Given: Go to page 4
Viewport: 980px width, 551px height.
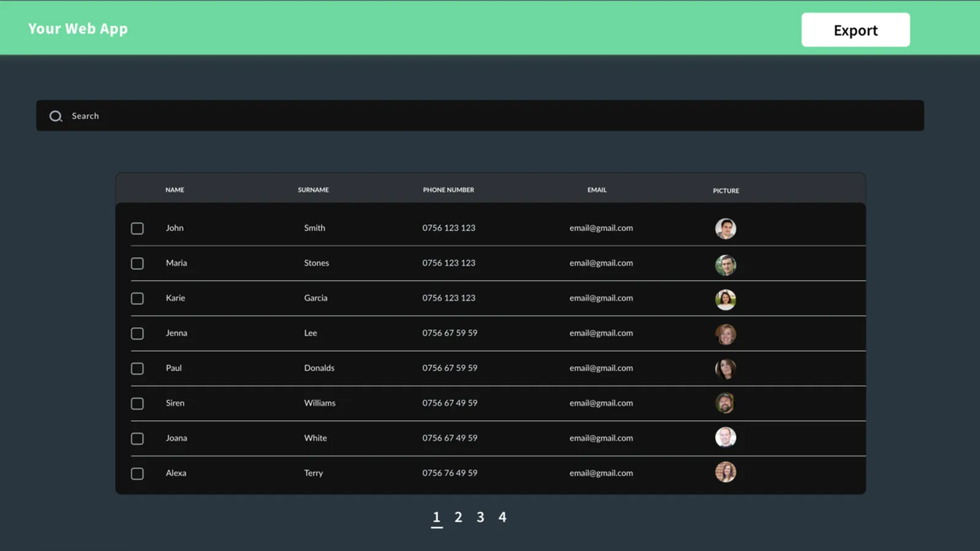Looking at the screenshot, I should (x=502, y=517).
